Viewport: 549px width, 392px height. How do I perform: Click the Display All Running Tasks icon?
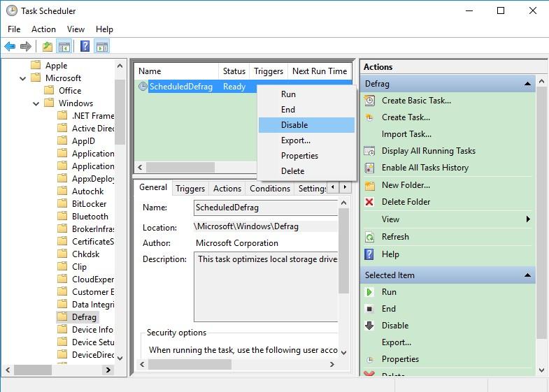coord(369,151)
